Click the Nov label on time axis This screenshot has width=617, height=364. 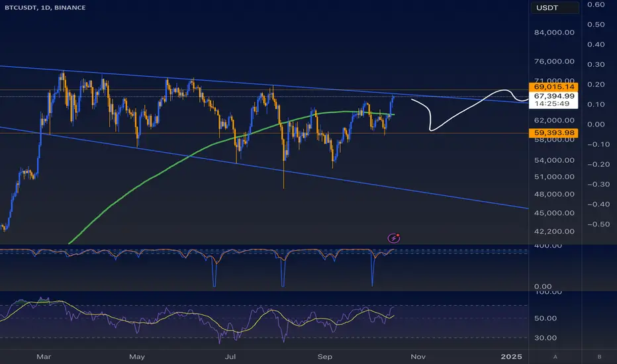[418, 357]
